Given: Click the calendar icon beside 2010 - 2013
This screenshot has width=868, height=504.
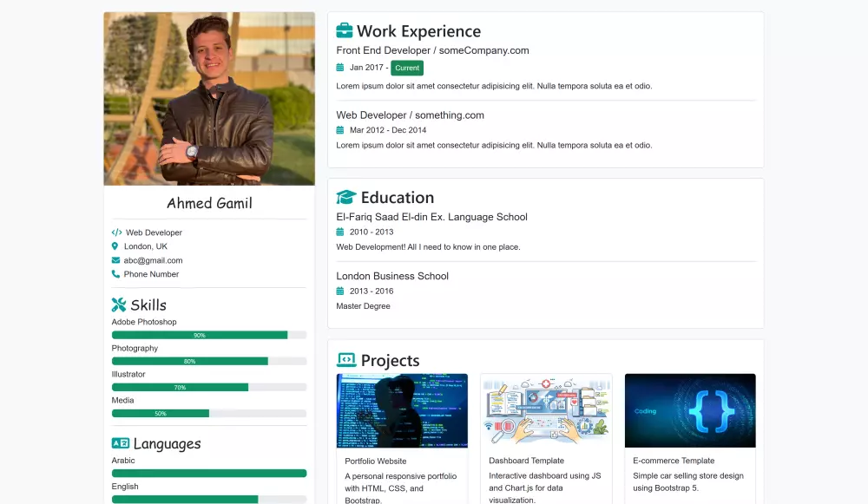Looking at the screenshot, I should point(340,232).
